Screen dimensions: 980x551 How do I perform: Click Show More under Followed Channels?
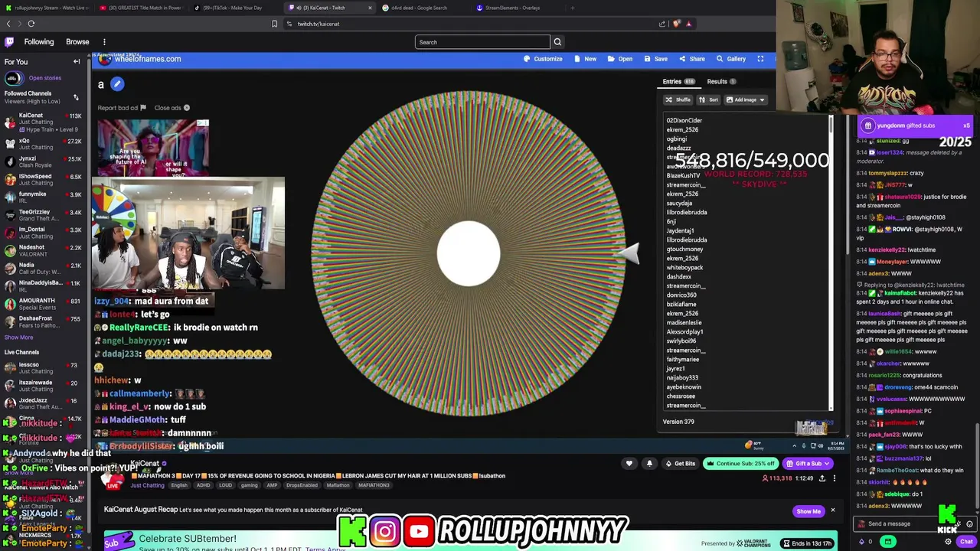tap(18, 337)
